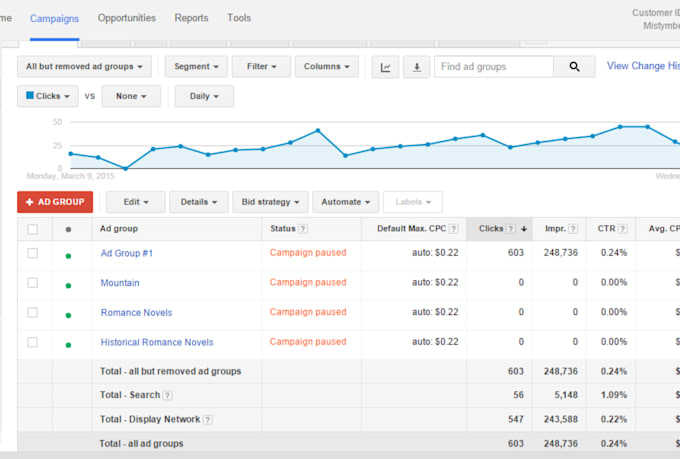This screenshot has height=459, width=680.
Task: Open help icon beside Total - Display Network
Action: click(x=208, y=420)
